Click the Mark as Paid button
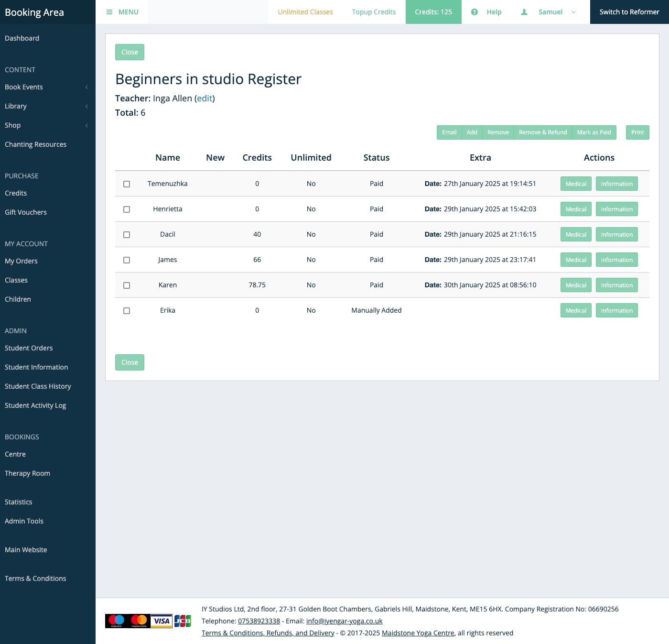The image size is (669, 644). pos(594,132)
